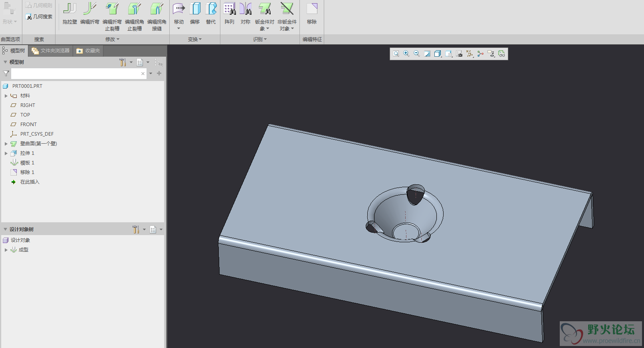The width and height of the screenshot is (644, 348).
Task: Click the zoom out magnifier icon
Action: point(417,54)
